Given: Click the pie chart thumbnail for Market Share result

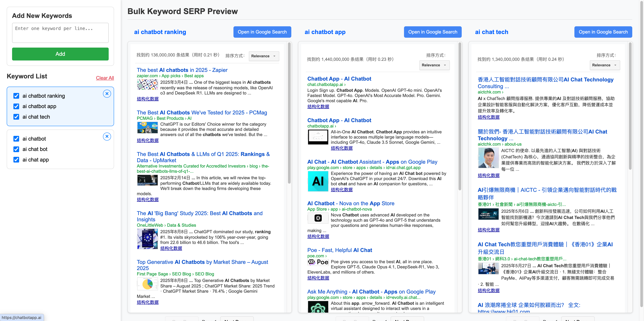Looking at the screenshot, I should click(x=148, y=284).
